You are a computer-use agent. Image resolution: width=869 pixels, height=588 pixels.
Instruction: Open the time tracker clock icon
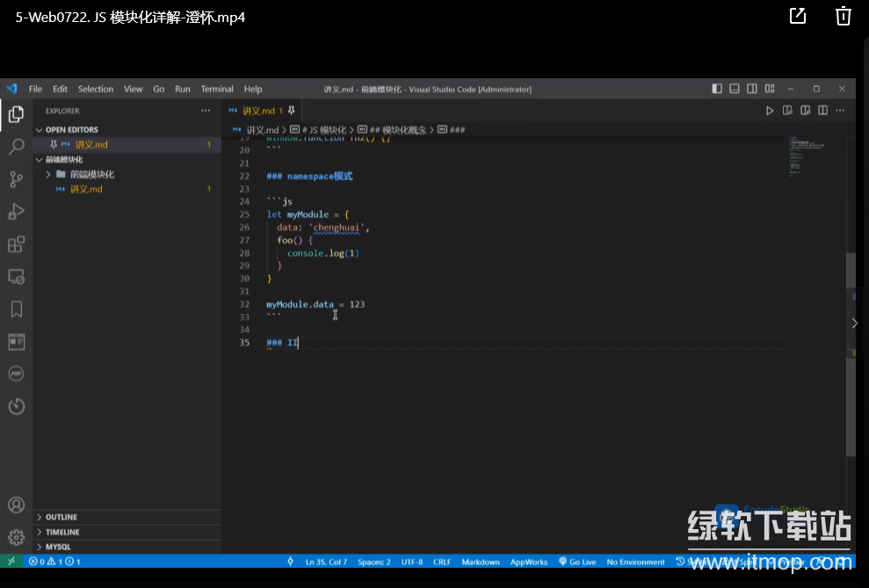pyautogui.click(x=16, y=406)
